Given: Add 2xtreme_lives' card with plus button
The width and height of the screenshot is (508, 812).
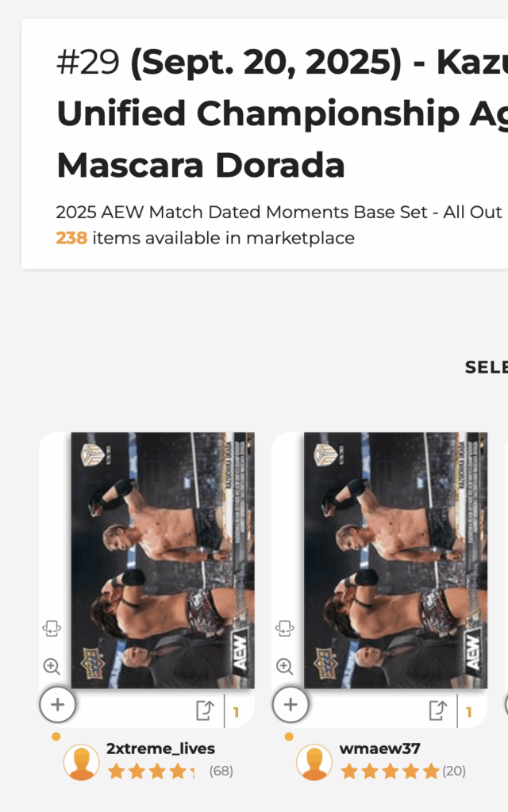Looking at the screenshot, I should tap(58, 704).
